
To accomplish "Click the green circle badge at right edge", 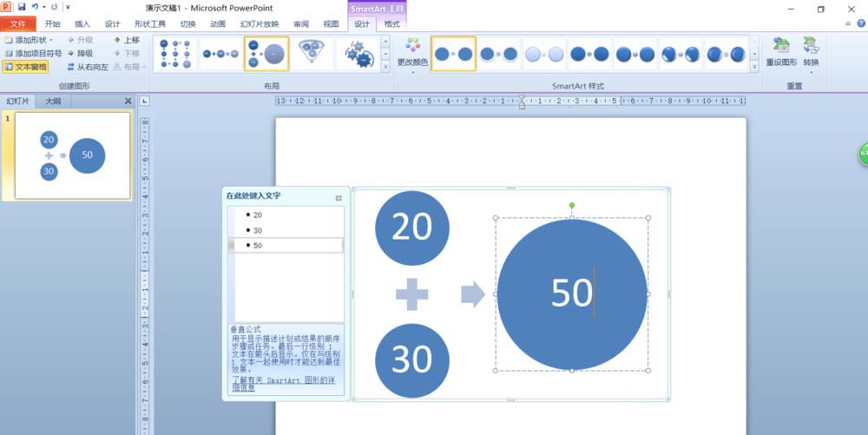I will [863, 154].
